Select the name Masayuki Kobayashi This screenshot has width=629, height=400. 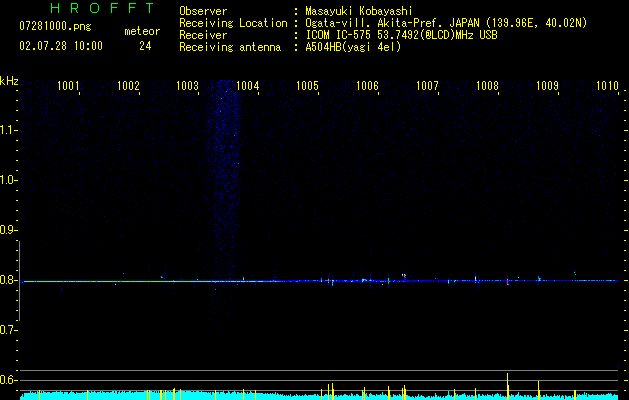coord(359,11)
